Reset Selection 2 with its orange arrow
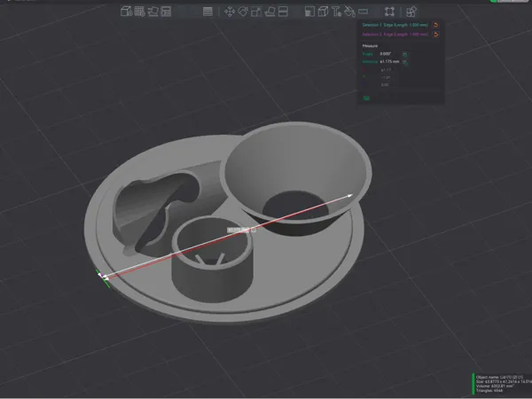The width and height of the screenshot is (532, 399). point(436,35)
